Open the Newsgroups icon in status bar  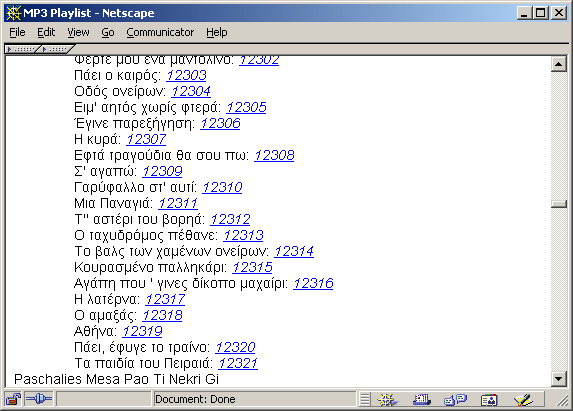click(x=455, y=399)
